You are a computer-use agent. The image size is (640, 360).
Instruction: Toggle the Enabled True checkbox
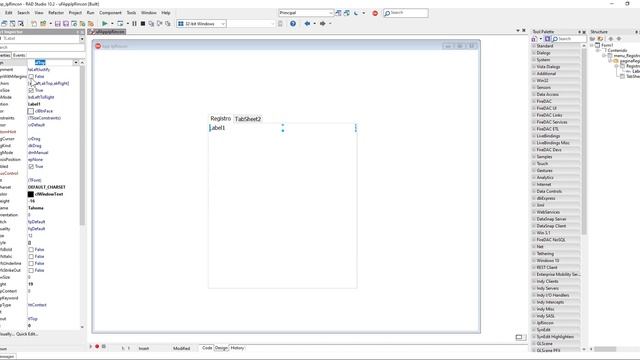31,167
